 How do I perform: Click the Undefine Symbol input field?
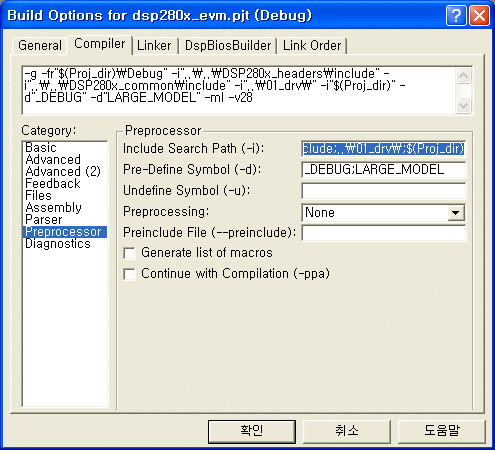tap(383, 191)
